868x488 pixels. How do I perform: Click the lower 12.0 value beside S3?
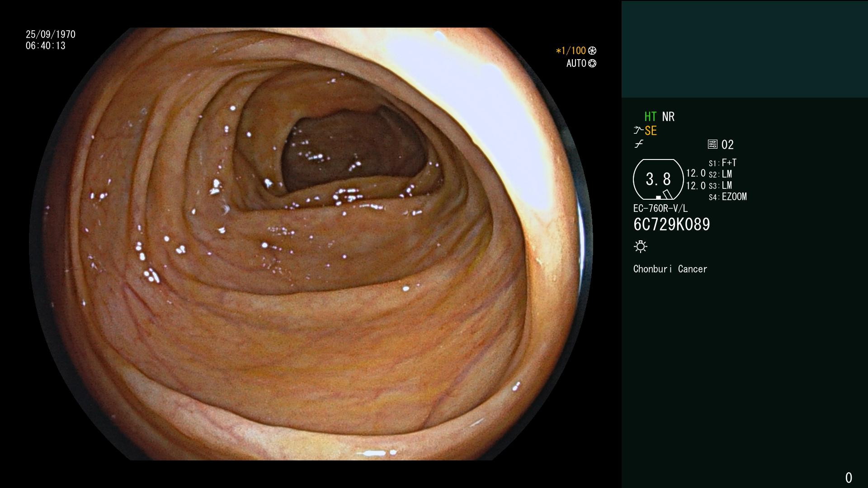[696, 185]
